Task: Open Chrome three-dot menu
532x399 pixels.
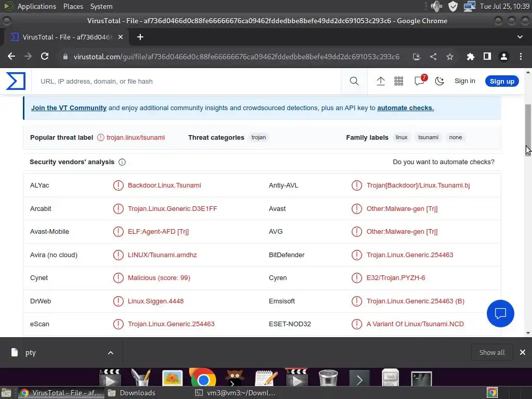Action: tap(521, 57)
